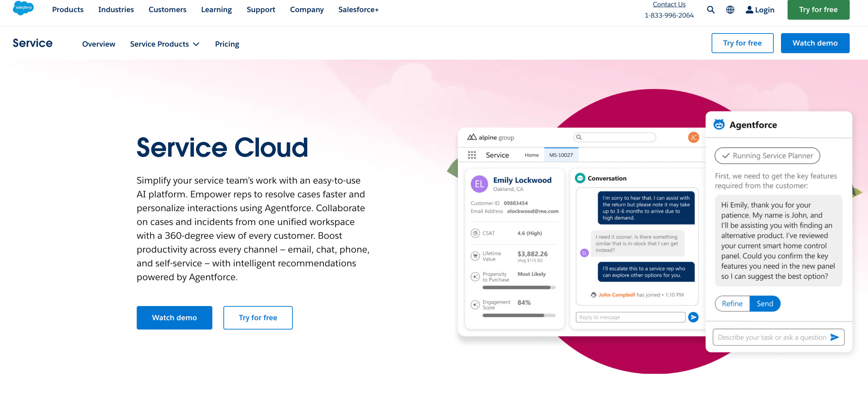The image size is (868, 403).
Task: Click the CSAT gauge icon
Action: (475, 233)
